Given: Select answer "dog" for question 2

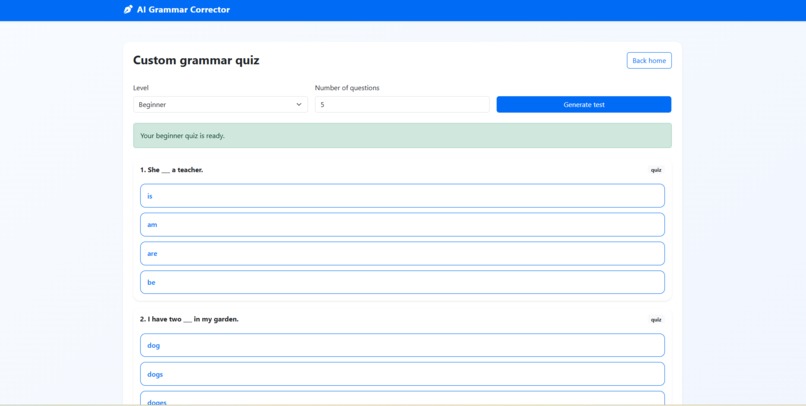Looking at the screenshot, I should click(402, 345).
